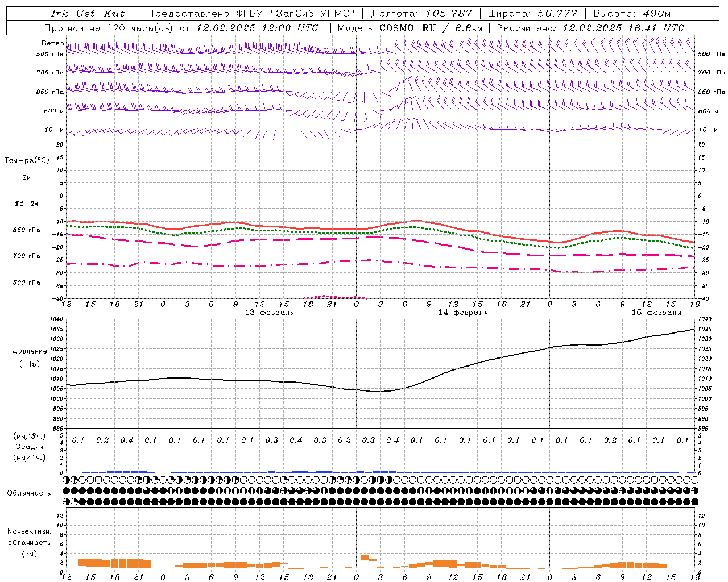The width and height of the screenshot is (728, 582).
Task: Click the Рассчитано: 12.02.2025 16:41 UTC text
Action: (590, 28)
